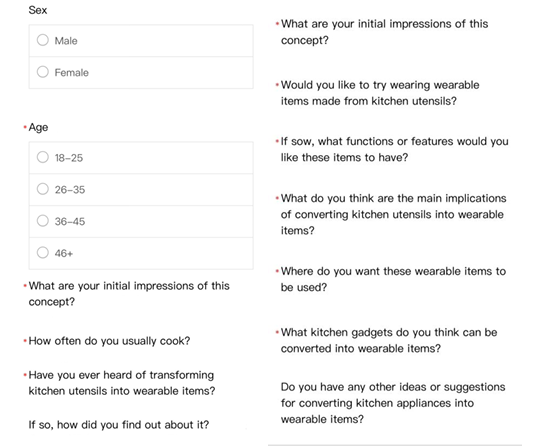Click the Sex section label
This screenshot has width=542, height=446.
click(38, 10)
